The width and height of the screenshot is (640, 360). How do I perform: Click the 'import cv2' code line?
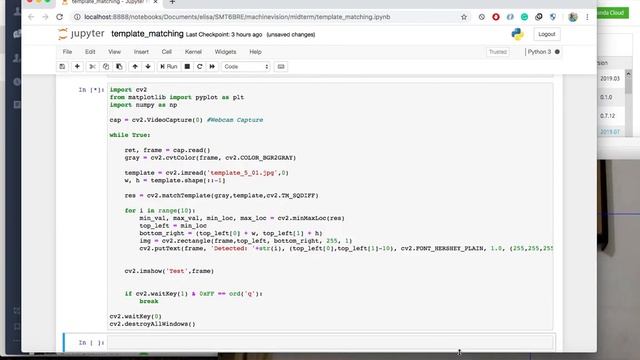(128, 89)
